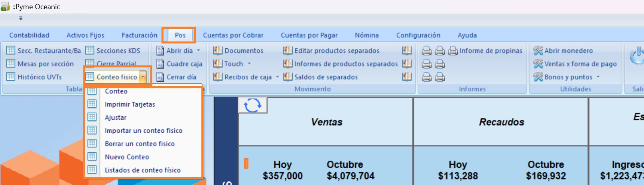Expand the Touch dropdown arrow
The height and width of the screenshot is (185, 644).
[x=249, y=64]
